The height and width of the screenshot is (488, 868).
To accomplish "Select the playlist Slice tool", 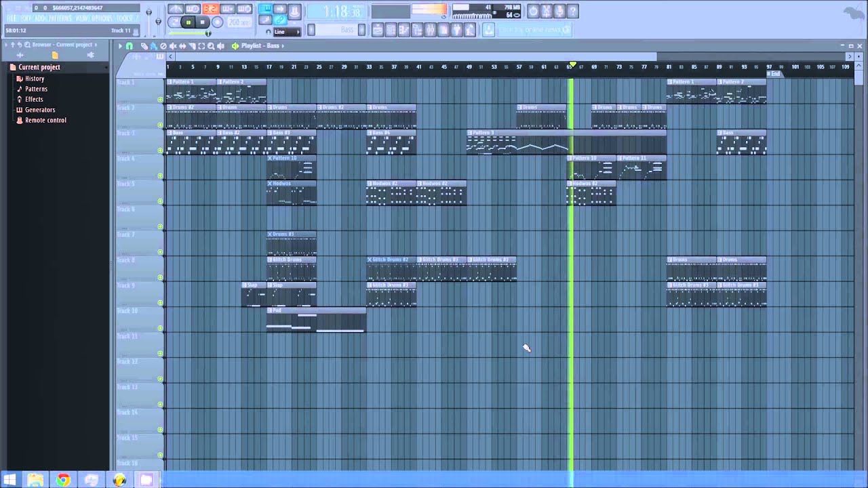I will click(x=192, y=46).
